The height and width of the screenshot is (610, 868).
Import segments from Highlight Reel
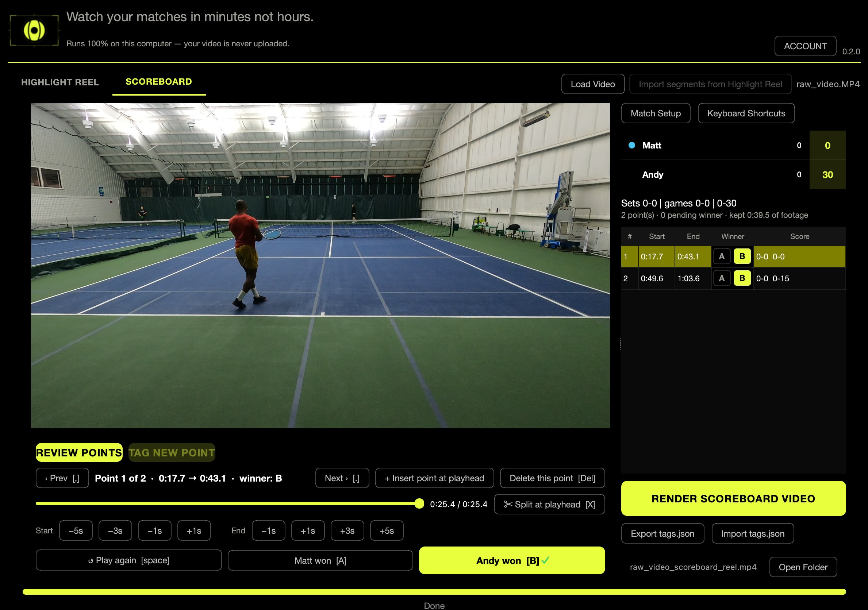(x=710, y=84)
